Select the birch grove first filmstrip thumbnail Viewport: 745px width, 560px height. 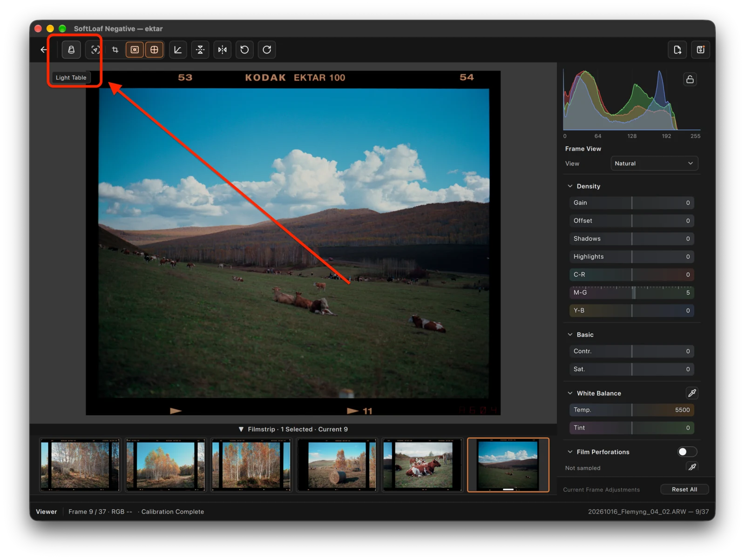point(80,465)
